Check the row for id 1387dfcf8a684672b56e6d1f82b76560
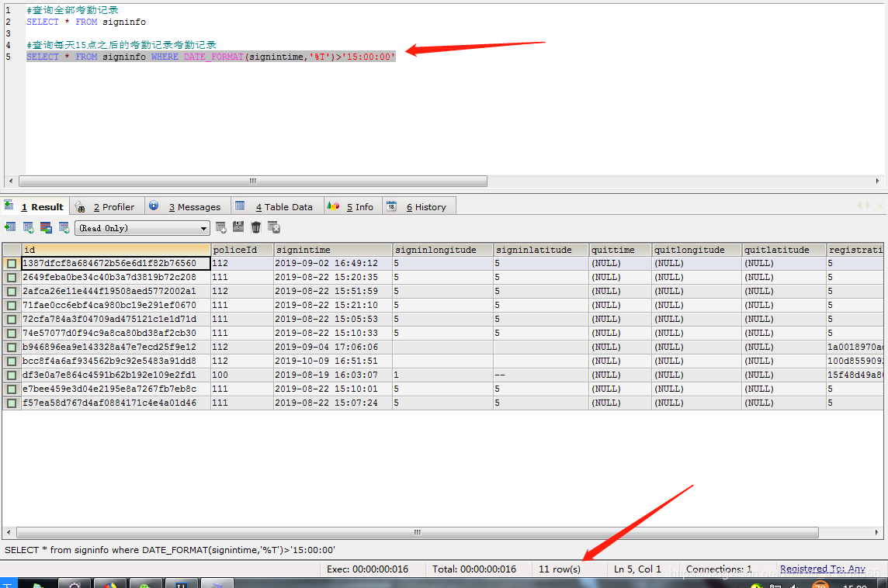 point(12,264)
